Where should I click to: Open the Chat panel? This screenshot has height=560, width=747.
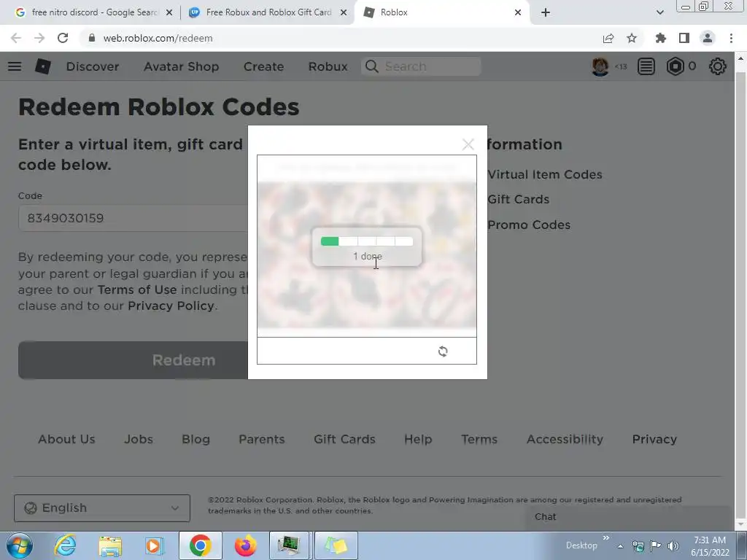[628, 517]
